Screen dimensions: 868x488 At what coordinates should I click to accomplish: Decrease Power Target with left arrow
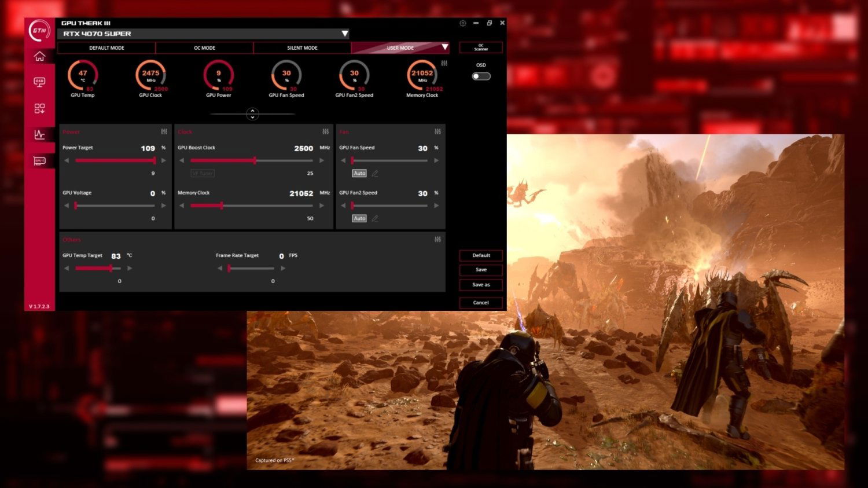[x=67, y=160]
